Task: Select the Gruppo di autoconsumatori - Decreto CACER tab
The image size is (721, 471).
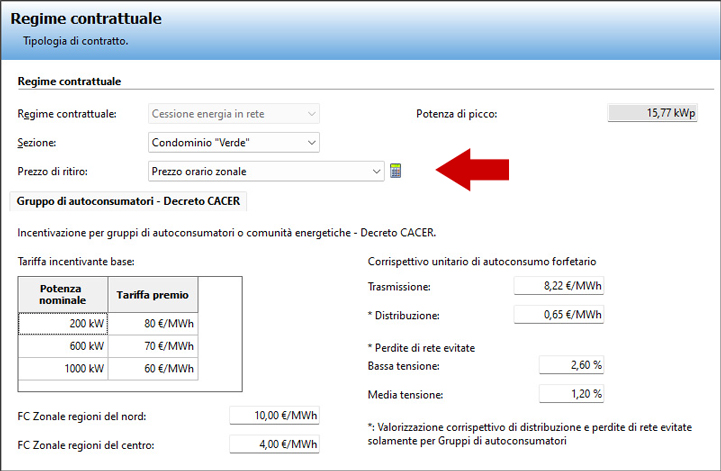Action: [130, 201]
